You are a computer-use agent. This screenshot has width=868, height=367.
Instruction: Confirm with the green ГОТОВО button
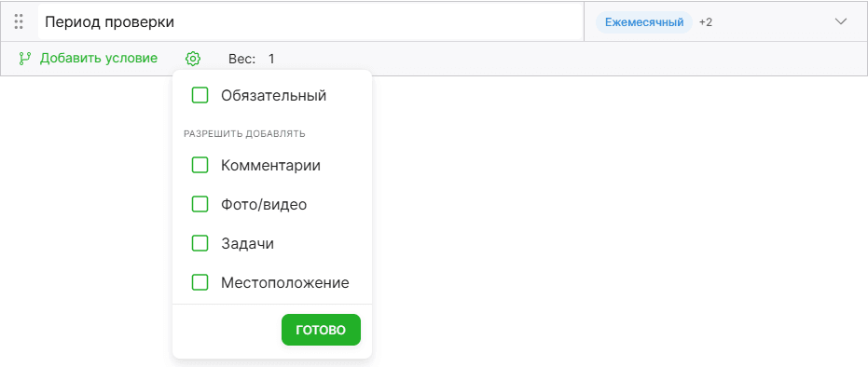point(321,330)
